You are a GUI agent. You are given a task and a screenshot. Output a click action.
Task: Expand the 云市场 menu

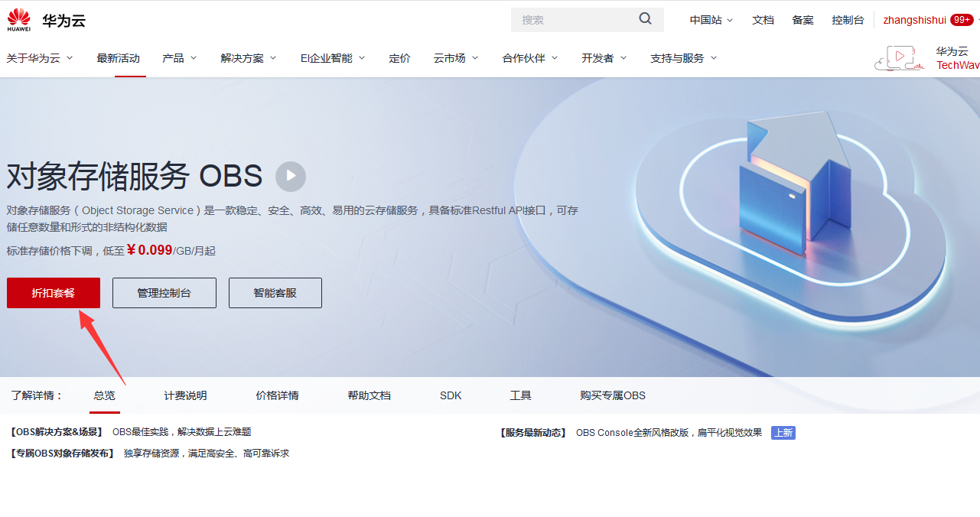click(x=456, y=58)
